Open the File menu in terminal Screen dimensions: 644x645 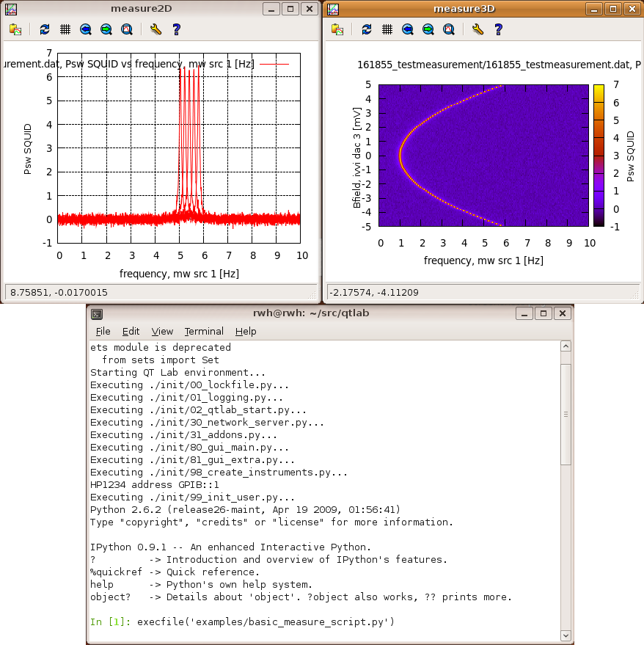103,332
